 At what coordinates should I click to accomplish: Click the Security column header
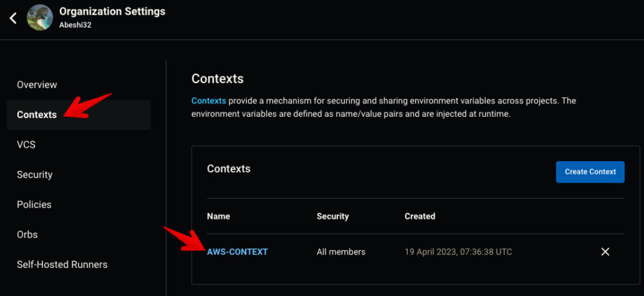(333, 216)
